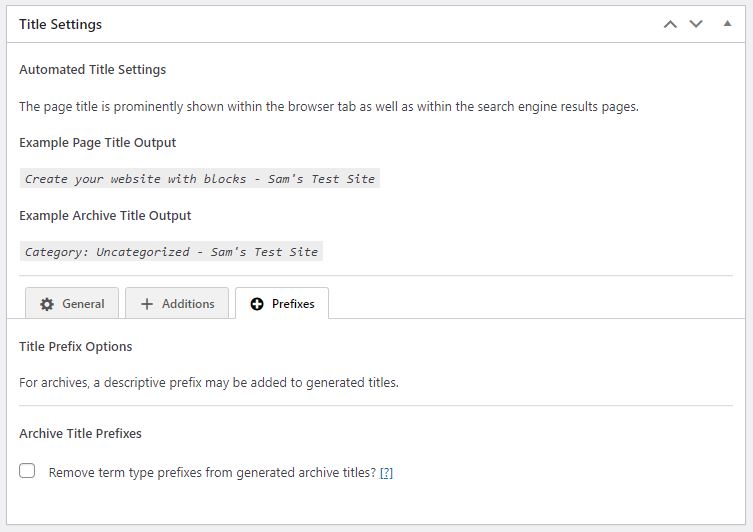Click the example page title output code
This screenshot has width=753, height=532.
pyautogui.click(x=200, y=179)
